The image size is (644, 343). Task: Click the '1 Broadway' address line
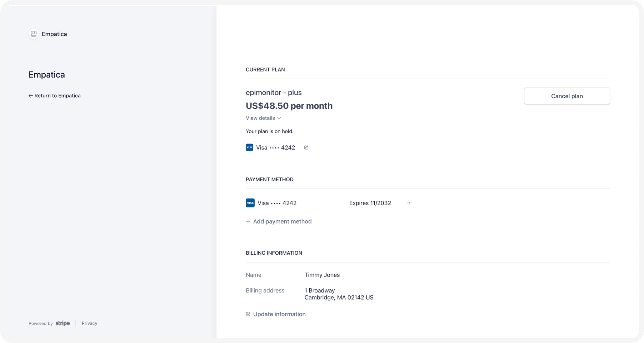[x=320, y=290]
